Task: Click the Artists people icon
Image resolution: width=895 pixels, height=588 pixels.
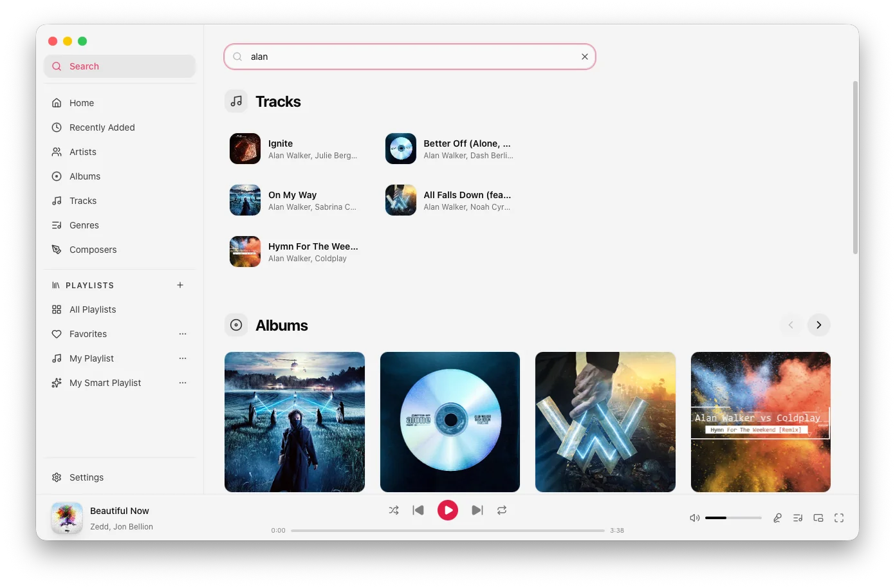Action: click(57, 152)
